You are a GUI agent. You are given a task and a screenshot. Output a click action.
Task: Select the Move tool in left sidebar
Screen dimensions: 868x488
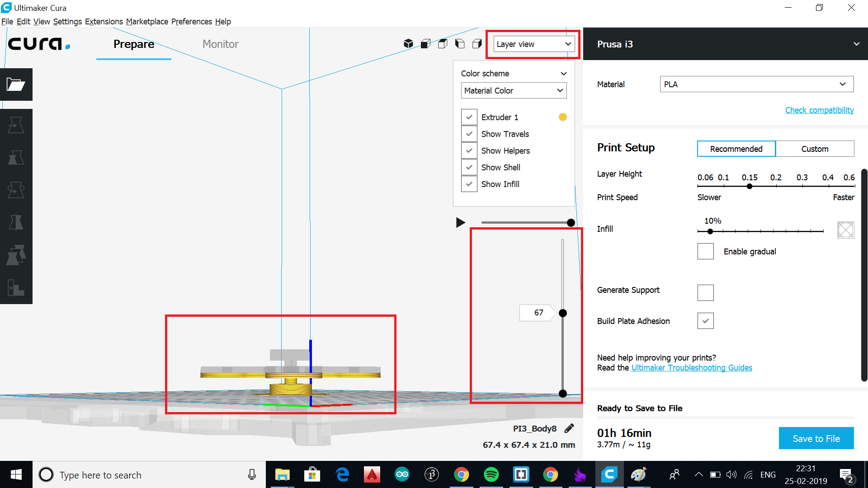[x=16, y=125]
